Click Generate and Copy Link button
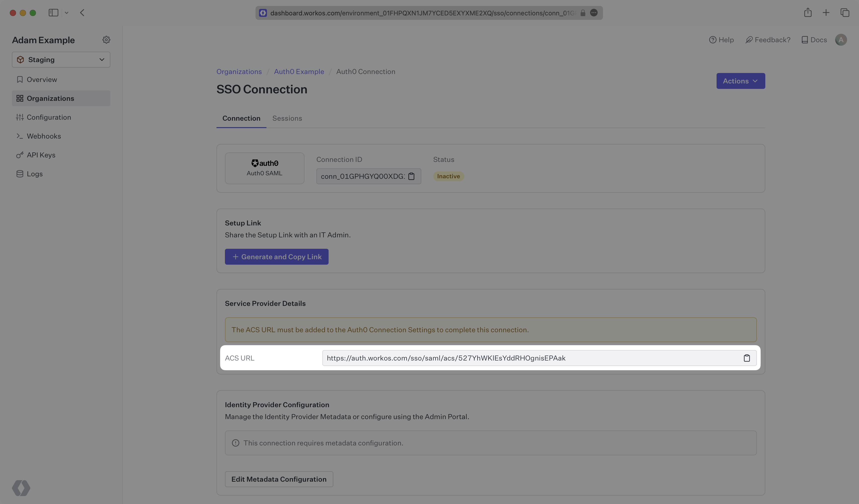Viewport: 859px width, 504px height. coord(276,257)
